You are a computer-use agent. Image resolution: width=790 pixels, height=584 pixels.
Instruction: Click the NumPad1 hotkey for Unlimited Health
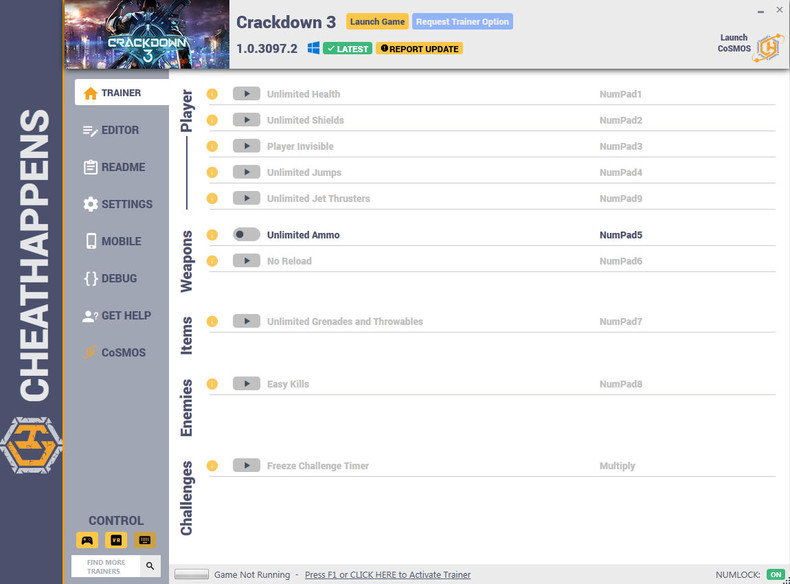620,94
